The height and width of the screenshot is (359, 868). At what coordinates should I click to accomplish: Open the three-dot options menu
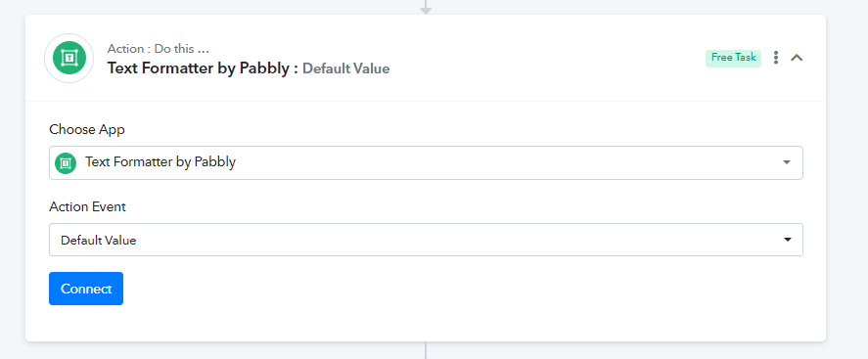[776, 58]
